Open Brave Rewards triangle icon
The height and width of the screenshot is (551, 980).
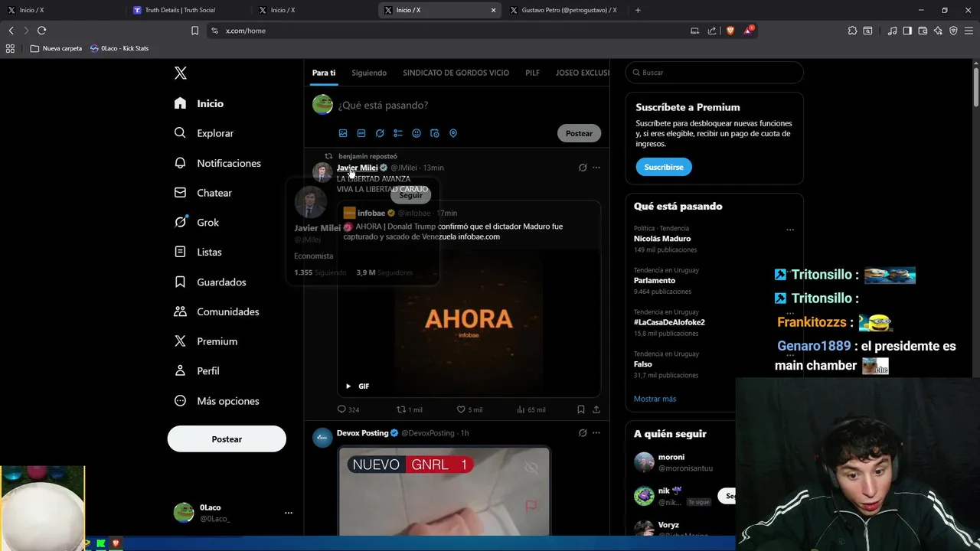point(748,31)
